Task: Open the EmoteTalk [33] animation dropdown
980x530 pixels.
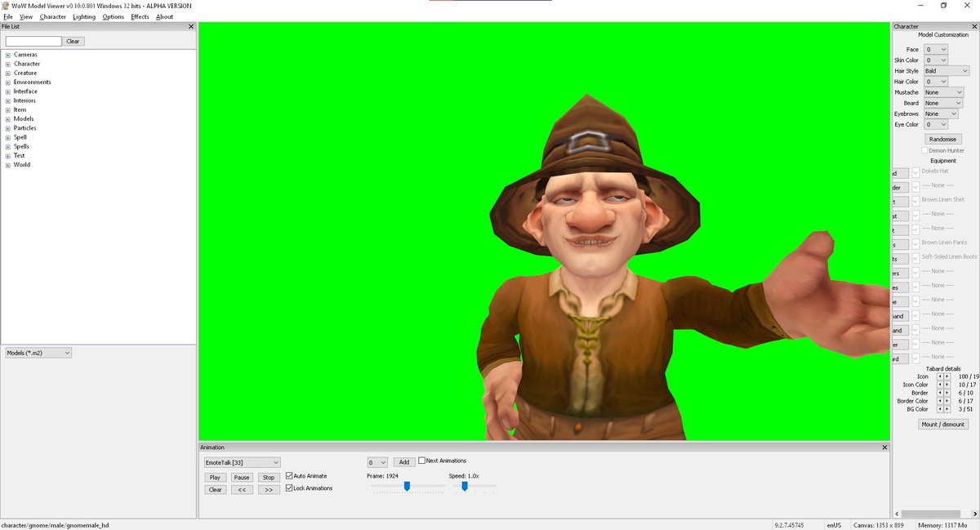Action: point(243,462)
